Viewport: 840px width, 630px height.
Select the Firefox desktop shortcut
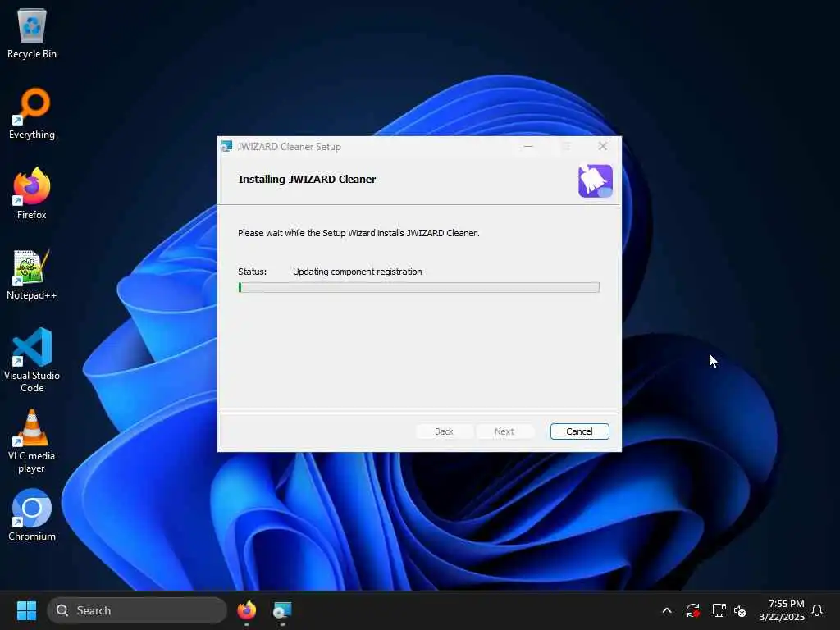(x=32, y=194)
